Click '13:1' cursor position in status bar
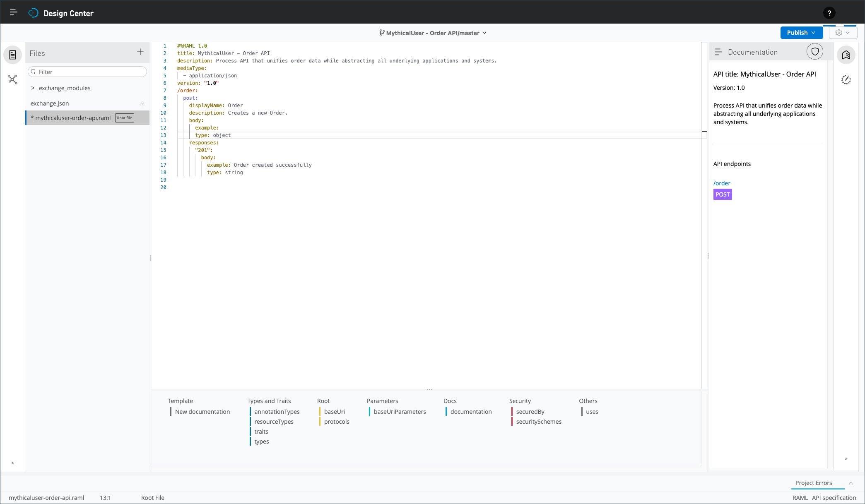The height and width of the screenshot is (504, 865). (105, 498)
